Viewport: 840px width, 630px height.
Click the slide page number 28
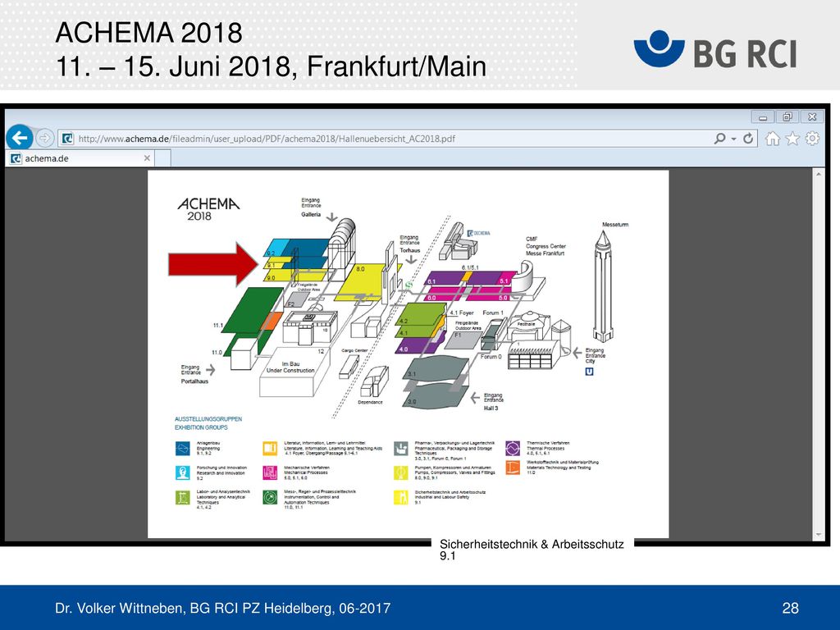(x=790, y=608)
